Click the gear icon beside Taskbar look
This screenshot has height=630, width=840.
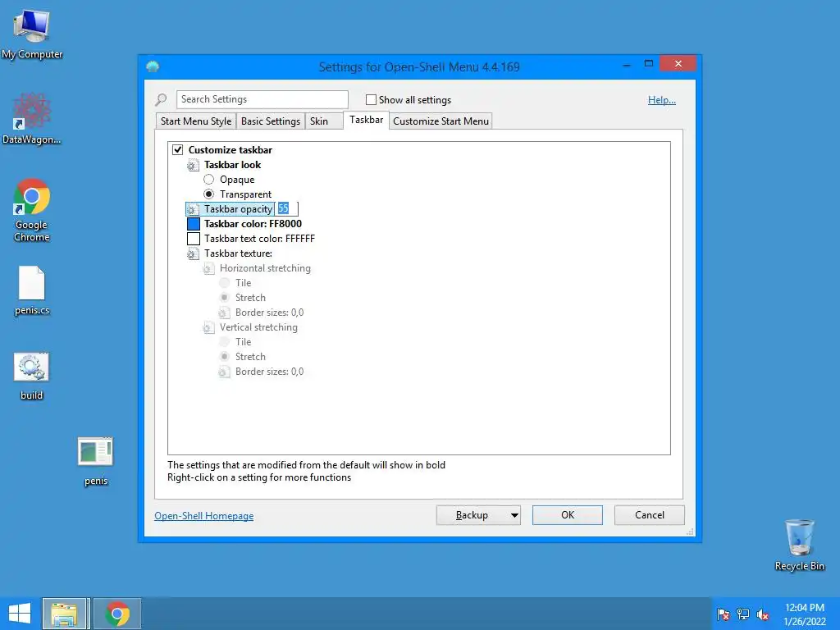[192, 165]
